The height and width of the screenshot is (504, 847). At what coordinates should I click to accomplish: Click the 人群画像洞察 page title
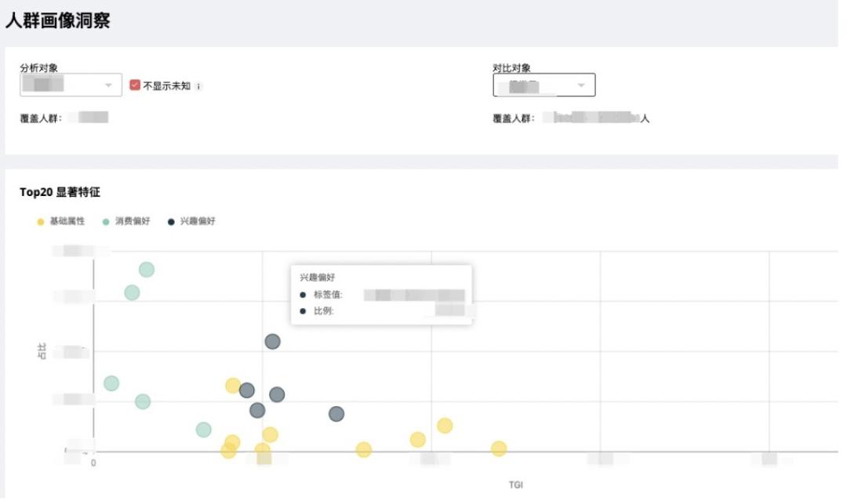(x=58, y=22)
